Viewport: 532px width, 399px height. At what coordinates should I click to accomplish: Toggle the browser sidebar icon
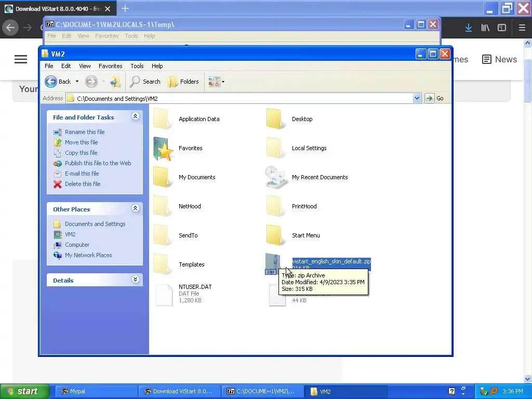(502, 28)
